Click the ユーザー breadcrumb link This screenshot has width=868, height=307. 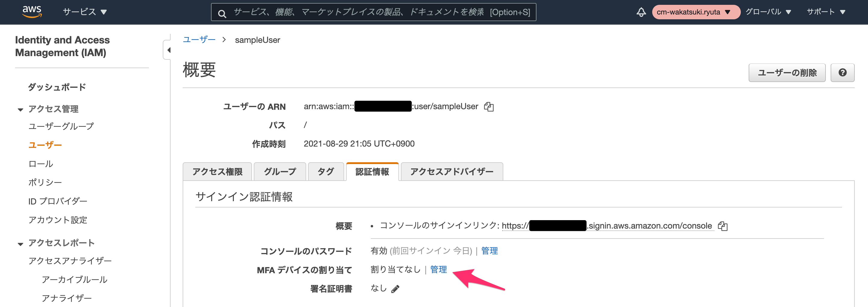[x=199, y=40]
